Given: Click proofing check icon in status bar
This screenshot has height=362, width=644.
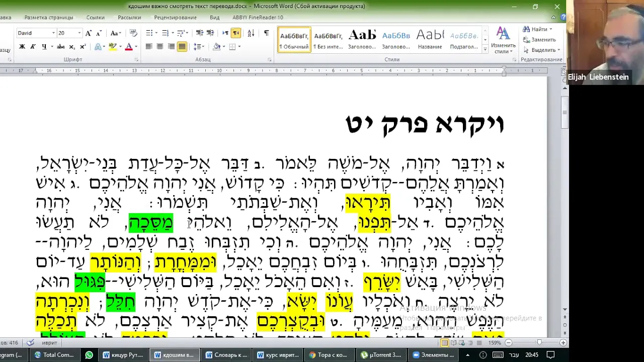Looking at the screenshot, I should tap(31, 343).
